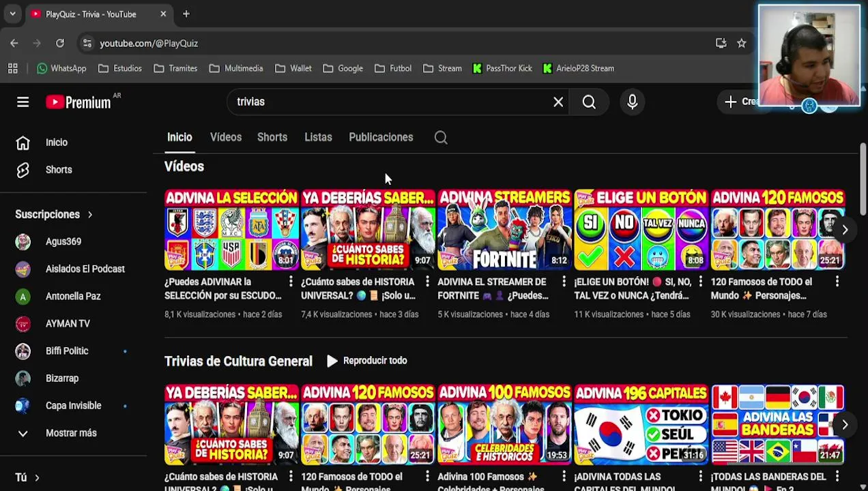Open options for ELIGE UN BOTÓN video
Viewport: 868px width, 491px height.
pyautogui.click(x=700, y=281)
